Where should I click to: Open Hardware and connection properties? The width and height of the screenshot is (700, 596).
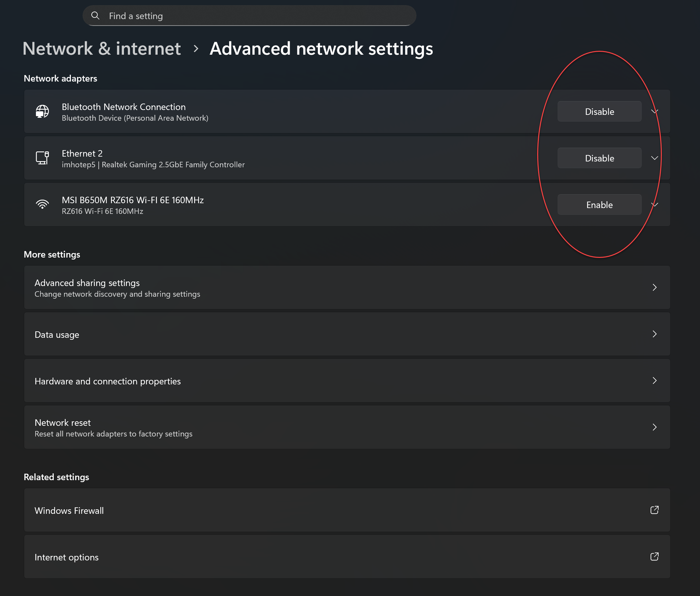coord(107,381)
